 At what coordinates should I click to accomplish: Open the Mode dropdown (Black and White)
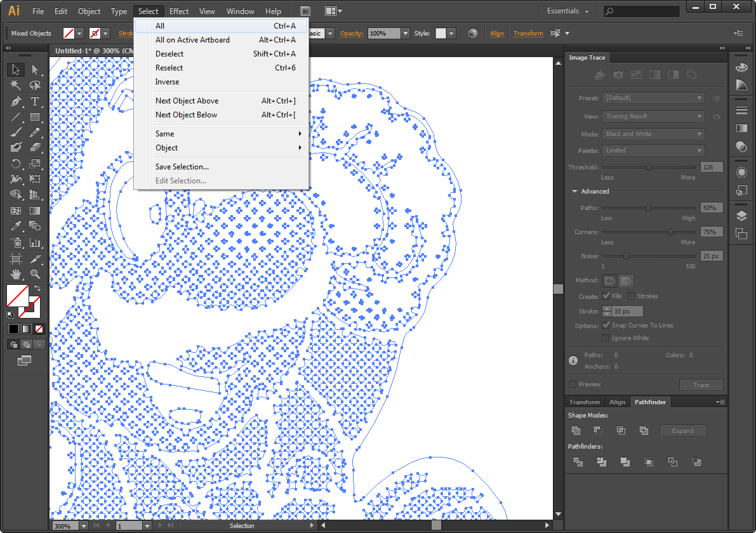pos(653,134)
